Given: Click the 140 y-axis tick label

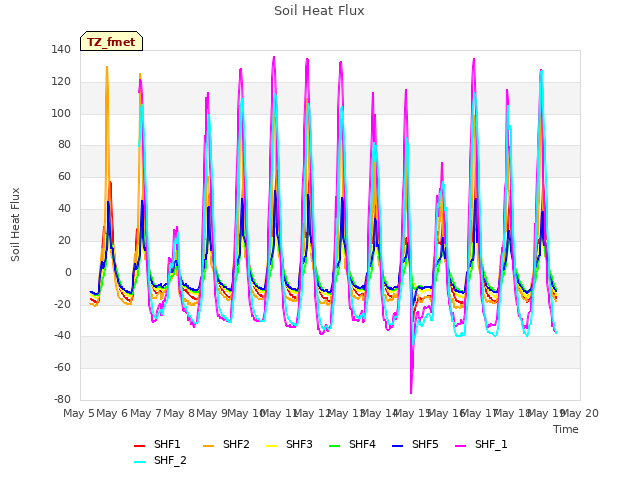Looking at the screenshot, I should tap(61, 50).
